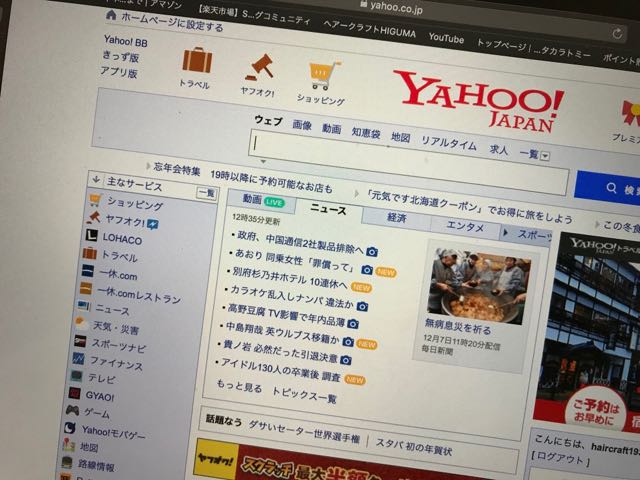Screen dimensions: 640x480
Task: Open the アプリ版 link
Action: [118, 72]
